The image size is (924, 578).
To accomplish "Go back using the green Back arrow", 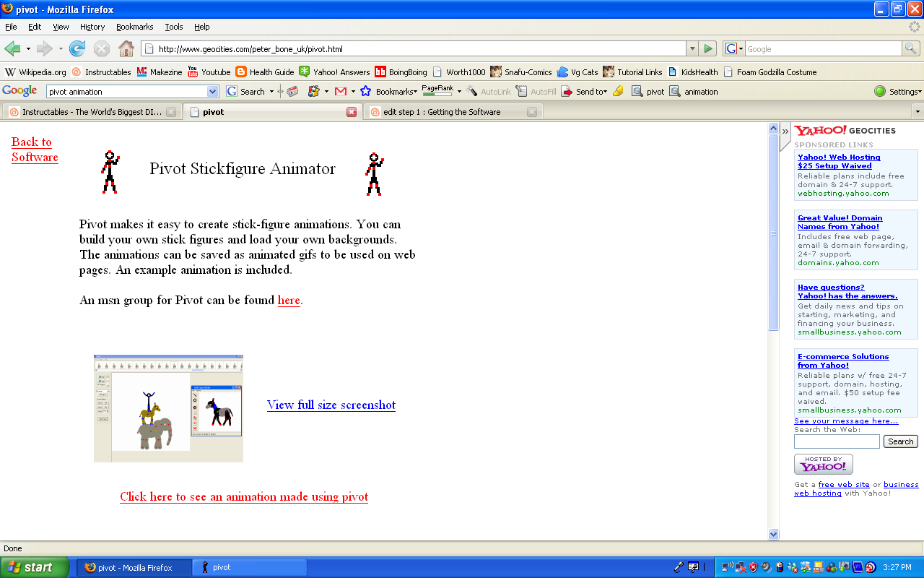I will pos(12,49).
